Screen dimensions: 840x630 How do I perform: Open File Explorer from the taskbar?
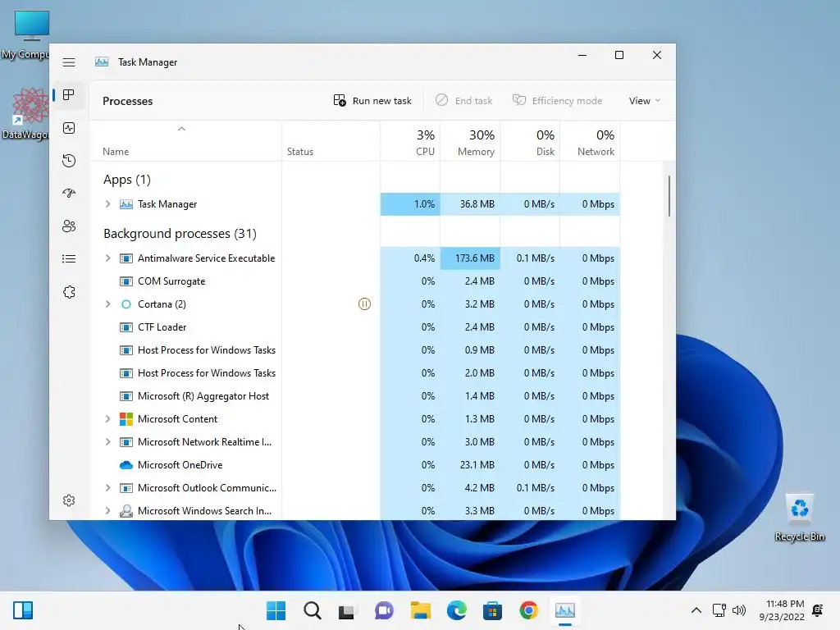[421, 610]
